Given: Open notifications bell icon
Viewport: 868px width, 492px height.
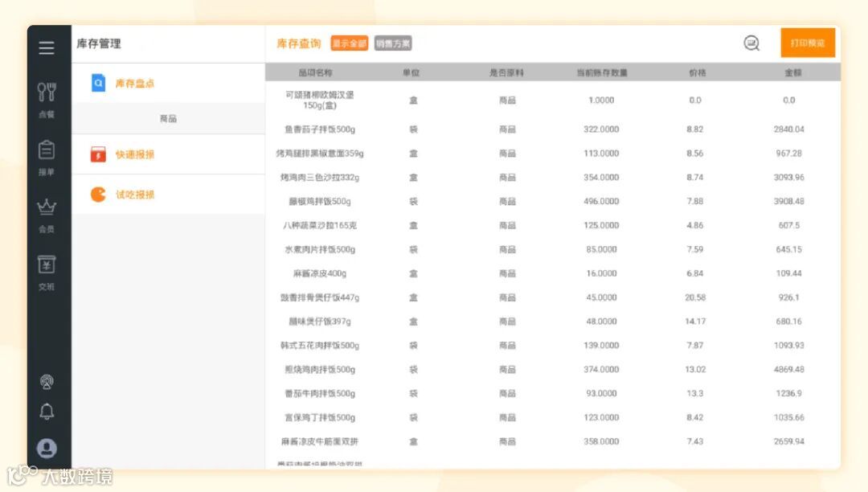Looking at the screenshot, I should tap(47, 411).
